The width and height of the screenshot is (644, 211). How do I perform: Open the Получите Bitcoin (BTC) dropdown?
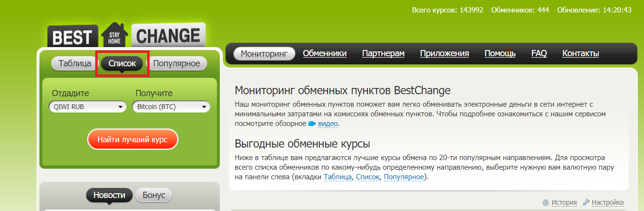point(171,107)
